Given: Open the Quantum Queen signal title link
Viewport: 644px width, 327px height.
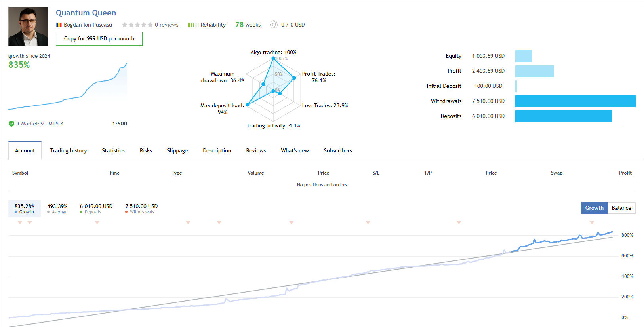Looking at the screenshot, I should click(86, 13).
